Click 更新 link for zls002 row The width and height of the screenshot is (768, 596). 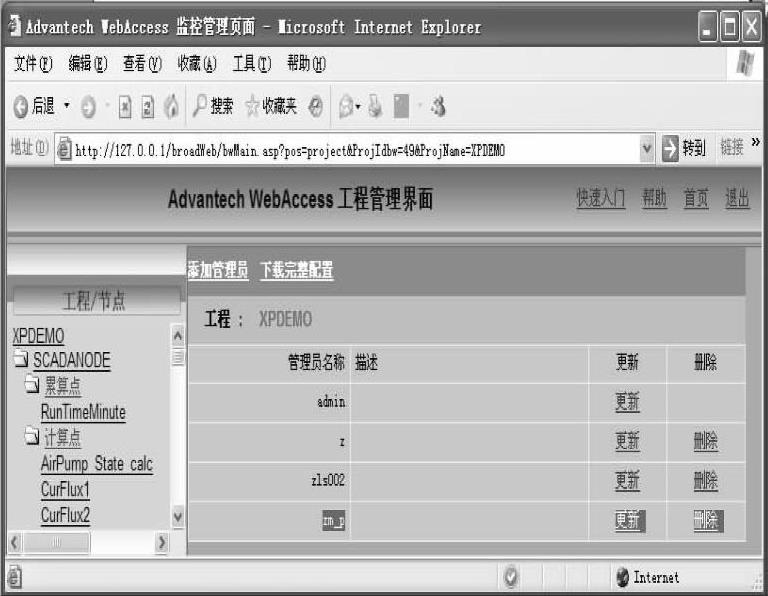click(627, 480)
